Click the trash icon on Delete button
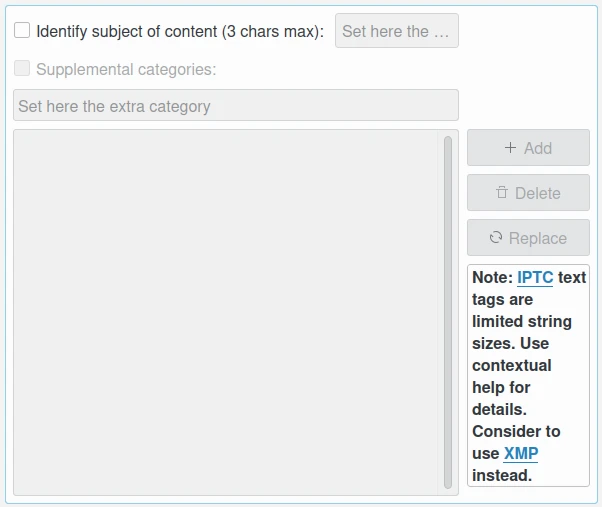Screen dimensions: 602x507 [x=502, y=193]
